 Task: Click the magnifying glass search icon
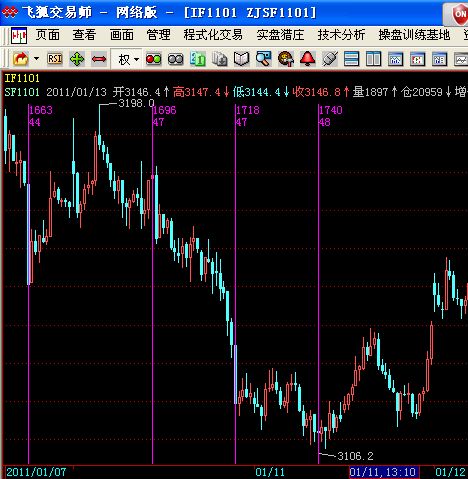pos(263,59)
